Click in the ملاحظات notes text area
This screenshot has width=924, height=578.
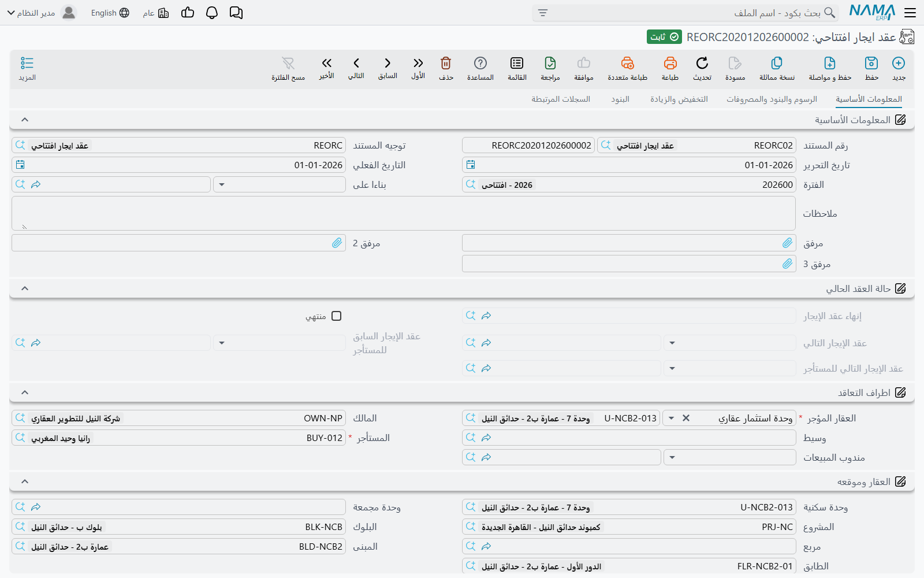(404, 213)
